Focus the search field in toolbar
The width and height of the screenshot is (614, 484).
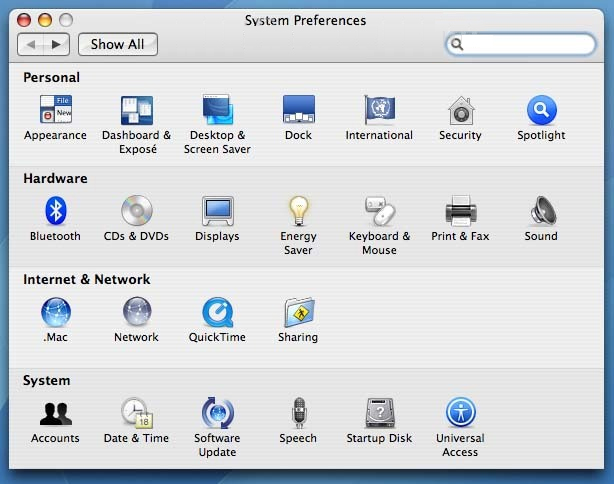(x=521, y=44)
